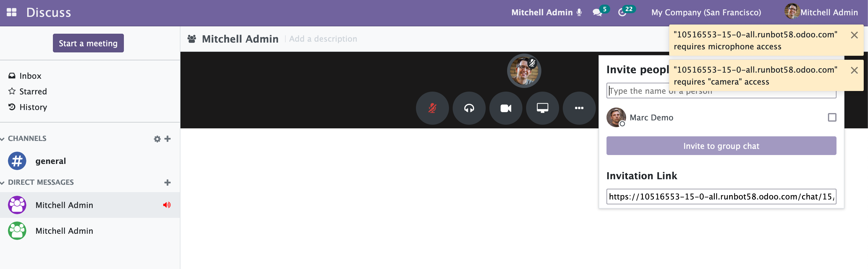Start a new direct message with plus
The width and height of the screenshot is (868, 269).
[x=168, y=183]
